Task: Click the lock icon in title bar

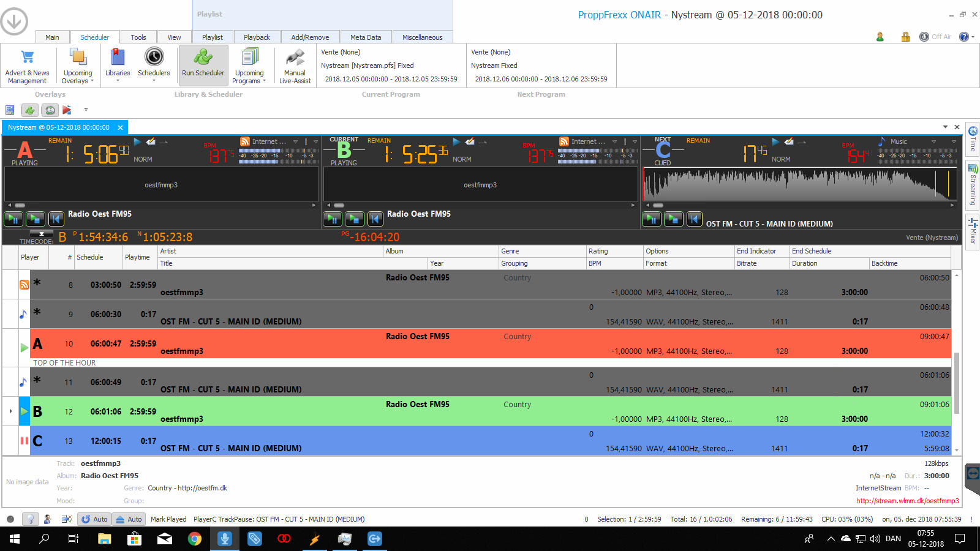Action: [x=905, y=37]
